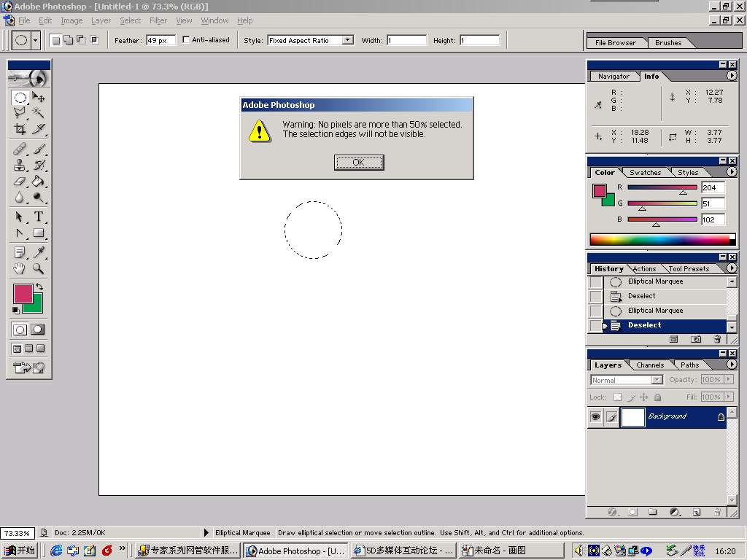Select the Magic Wand tool
The image size is (747, 560).
39,113
